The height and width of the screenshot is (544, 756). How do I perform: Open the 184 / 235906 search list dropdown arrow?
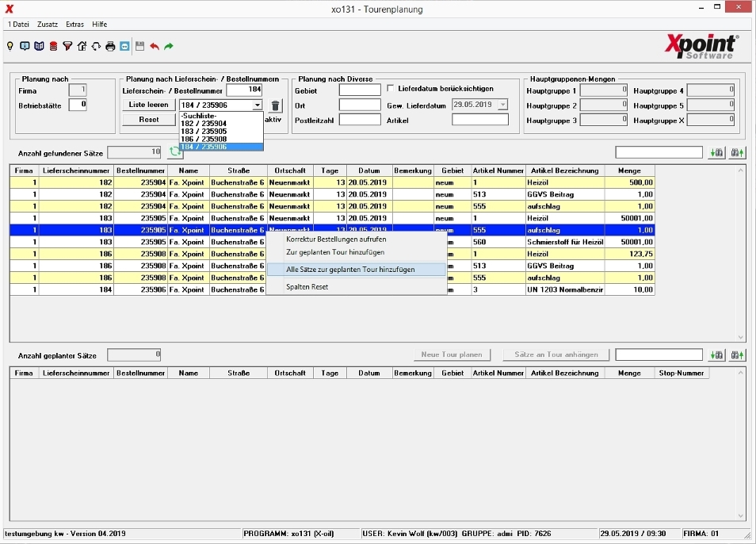click(x=258, y=105)
